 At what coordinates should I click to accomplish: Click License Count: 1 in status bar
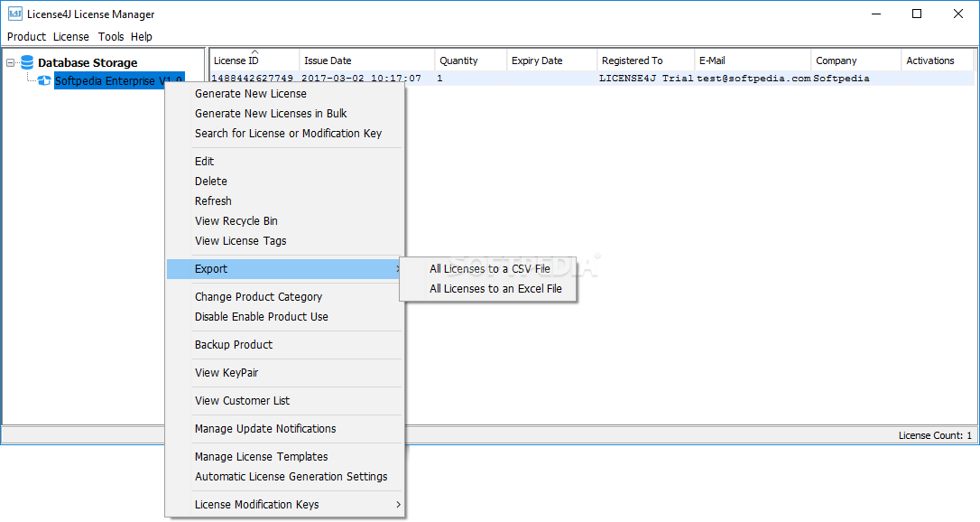tap(935, 435)
